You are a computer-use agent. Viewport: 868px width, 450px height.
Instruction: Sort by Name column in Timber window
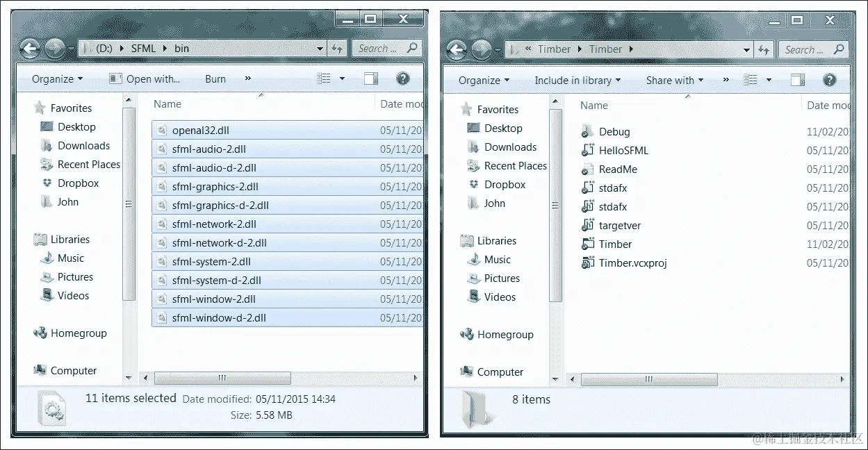[x=594, y=106]
